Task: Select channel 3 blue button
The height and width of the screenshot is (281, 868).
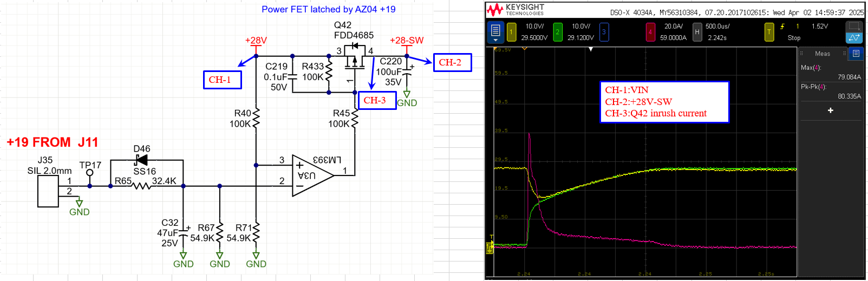Action: [x=604, y=32]
